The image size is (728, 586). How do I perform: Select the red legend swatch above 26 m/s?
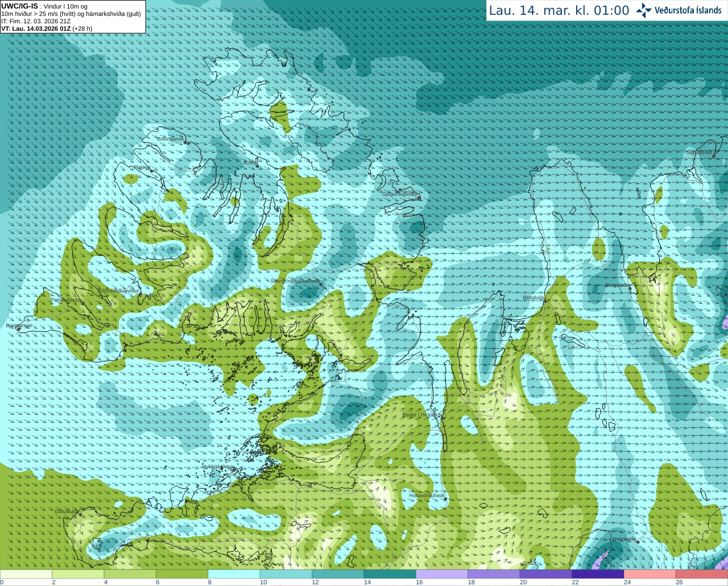(702, 574)
